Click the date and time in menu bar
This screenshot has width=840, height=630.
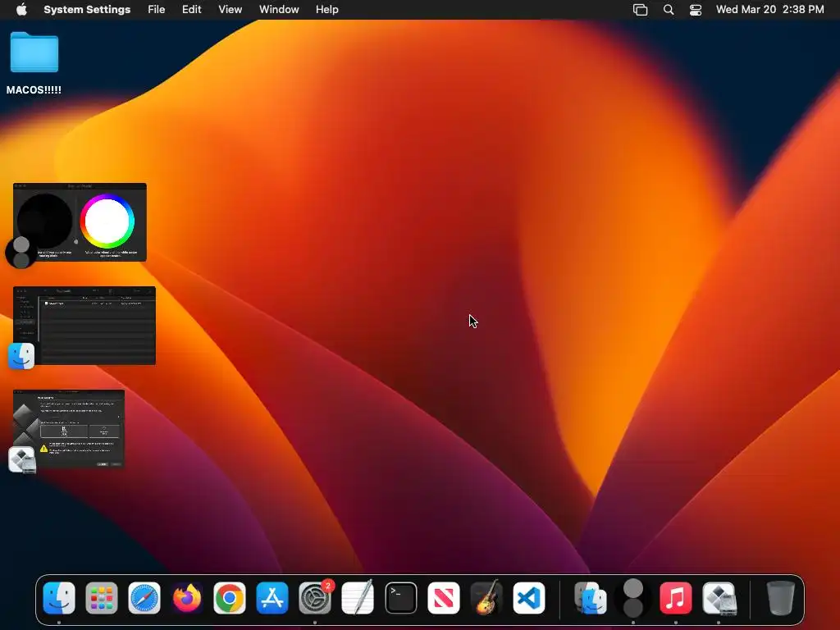769,10
